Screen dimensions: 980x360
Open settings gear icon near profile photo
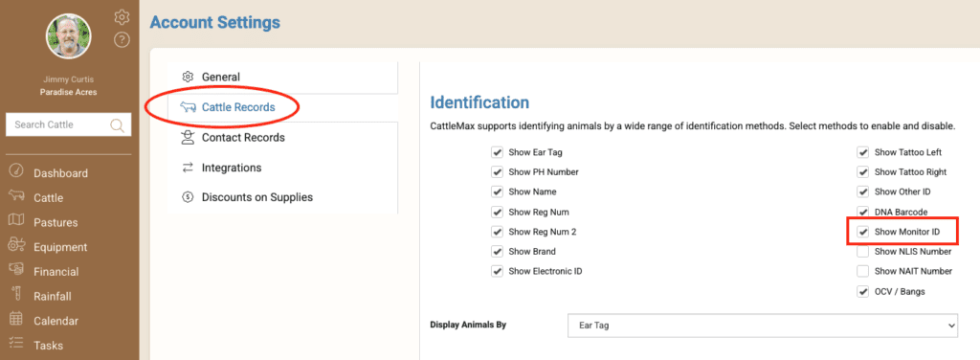[122, 17]
